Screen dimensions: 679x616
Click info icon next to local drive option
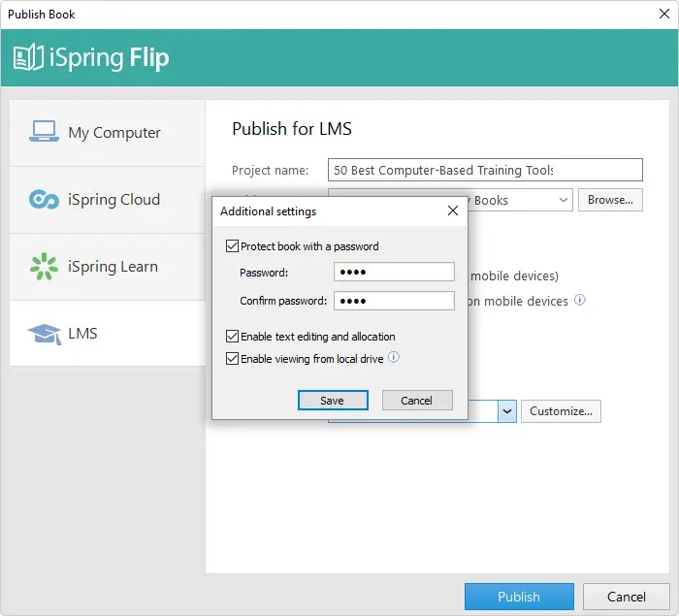(393, 357)
